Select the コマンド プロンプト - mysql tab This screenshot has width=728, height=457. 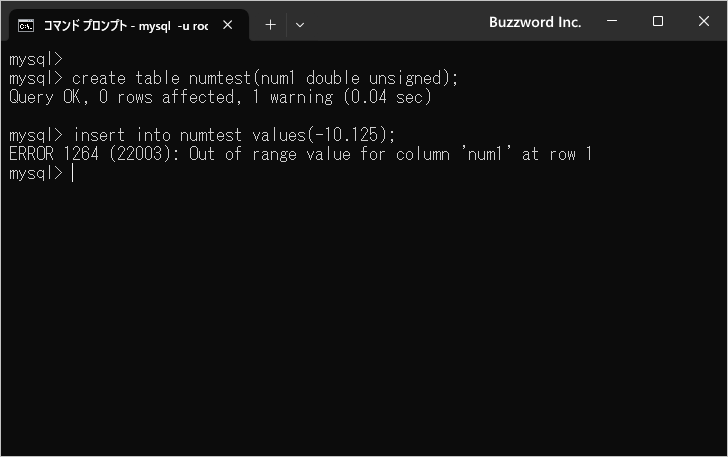coord(125,24)
